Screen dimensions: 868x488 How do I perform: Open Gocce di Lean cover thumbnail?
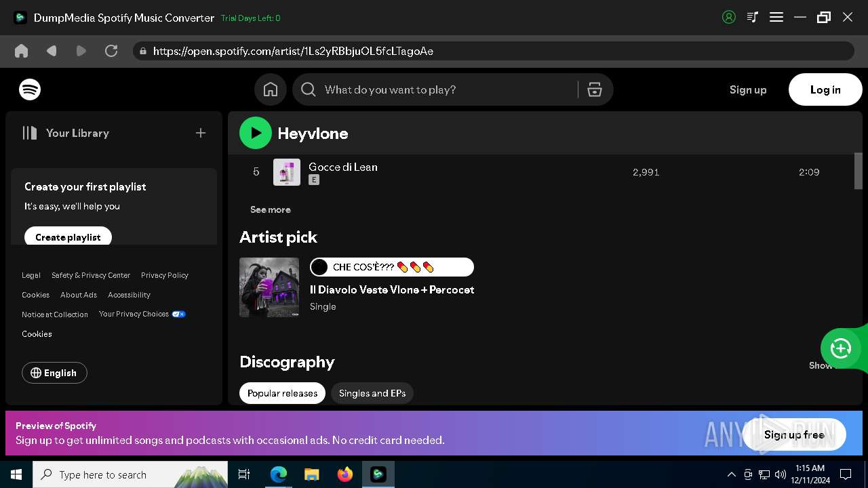(287, 172)
